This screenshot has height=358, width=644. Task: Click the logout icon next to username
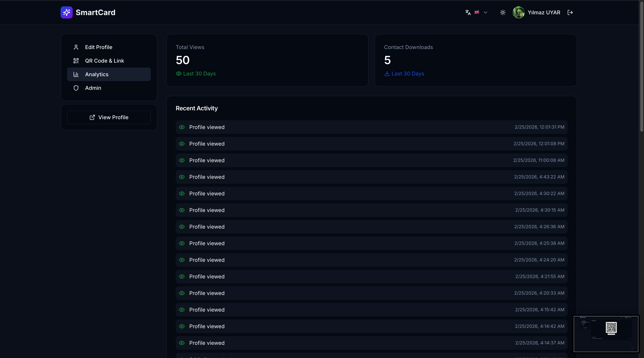tap(570, 12)
